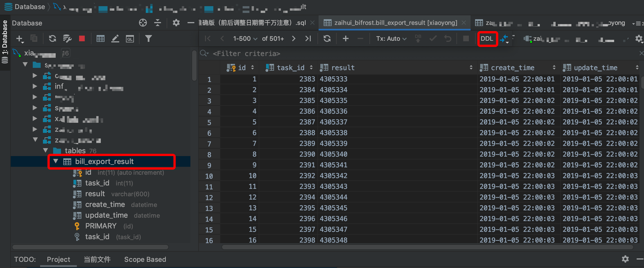Screen dimensions: 644x268
Task: Open Database panel settings gear
Action: pos(176,23)
